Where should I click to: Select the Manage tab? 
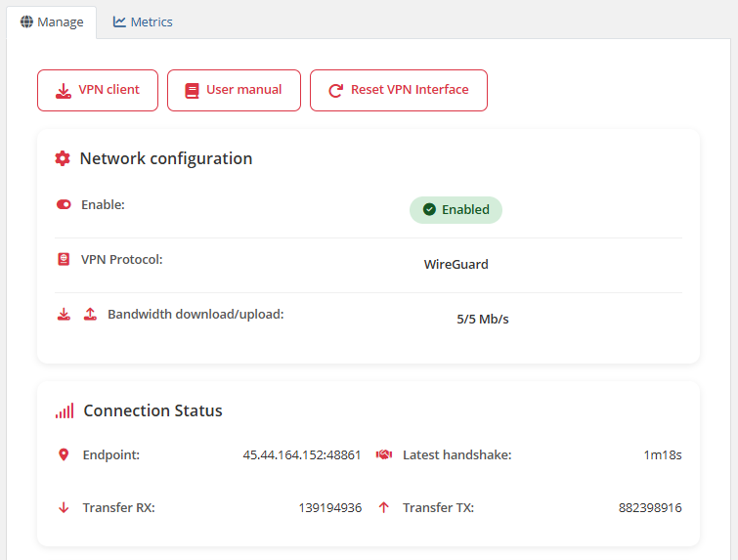pos(52,22)
